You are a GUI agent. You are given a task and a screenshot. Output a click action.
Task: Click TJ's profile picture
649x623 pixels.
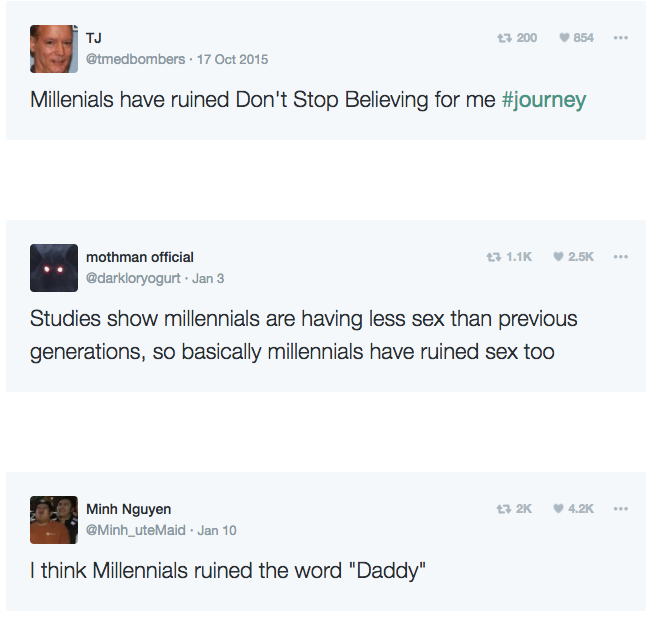click(54, 49)
